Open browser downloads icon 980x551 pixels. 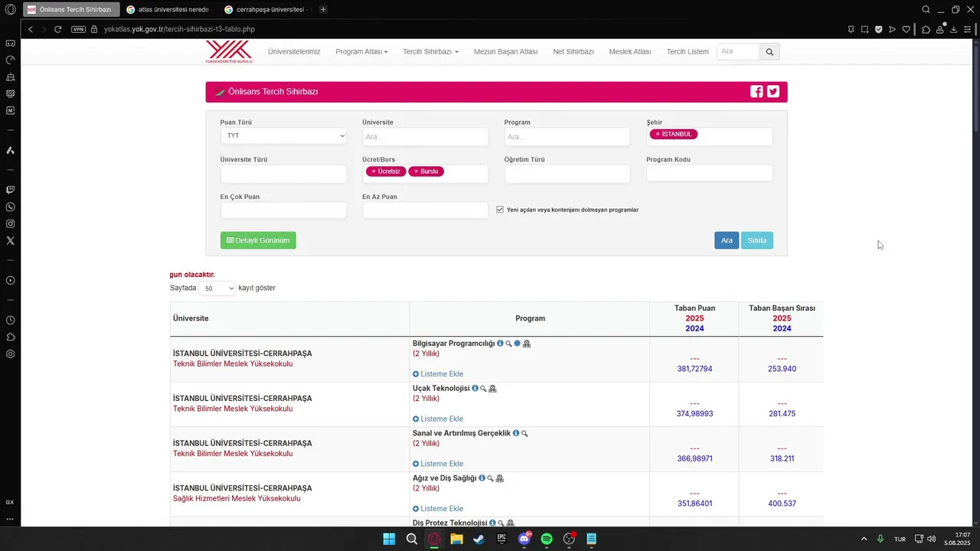tap(953, 29)
